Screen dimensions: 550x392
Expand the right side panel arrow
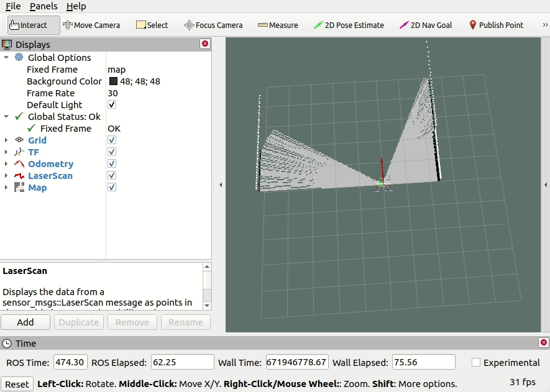(546, 185)
